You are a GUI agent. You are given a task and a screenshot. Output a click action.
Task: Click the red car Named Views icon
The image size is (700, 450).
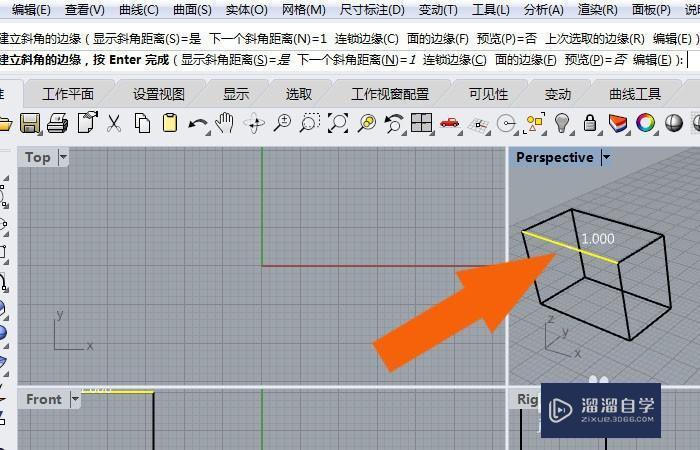coord(450,123)
